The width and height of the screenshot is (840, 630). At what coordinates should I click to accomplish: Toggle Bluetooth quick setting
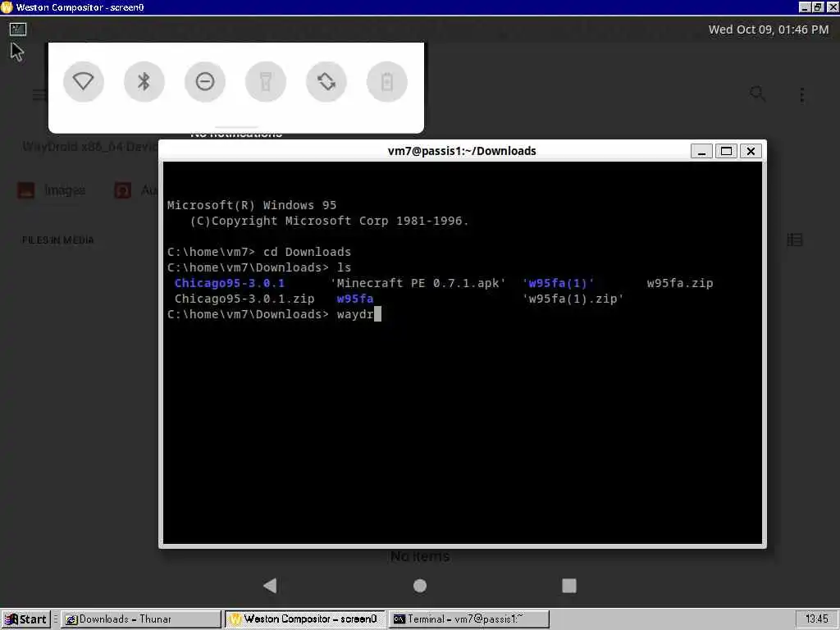[x=144, y=81]
